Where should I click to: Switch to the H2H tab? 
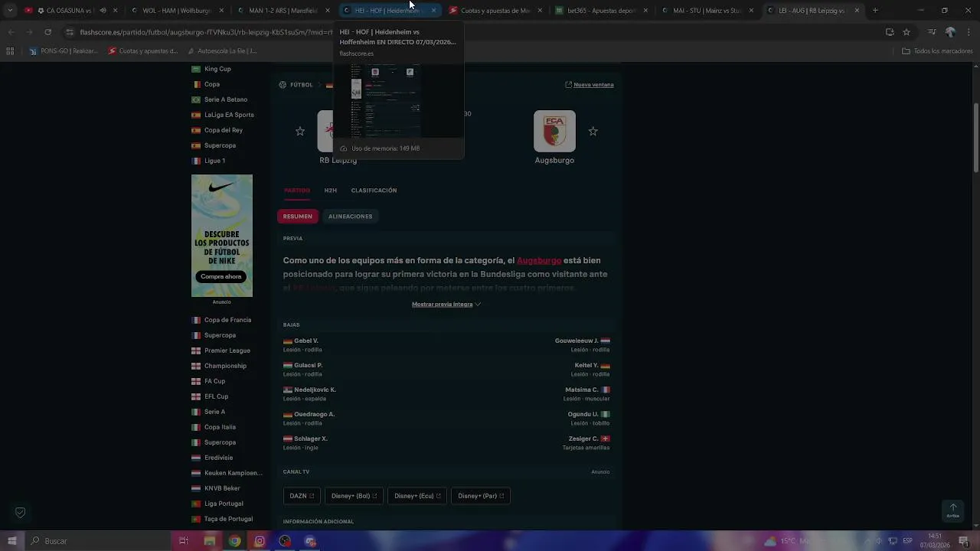click(x=331, y=191)
